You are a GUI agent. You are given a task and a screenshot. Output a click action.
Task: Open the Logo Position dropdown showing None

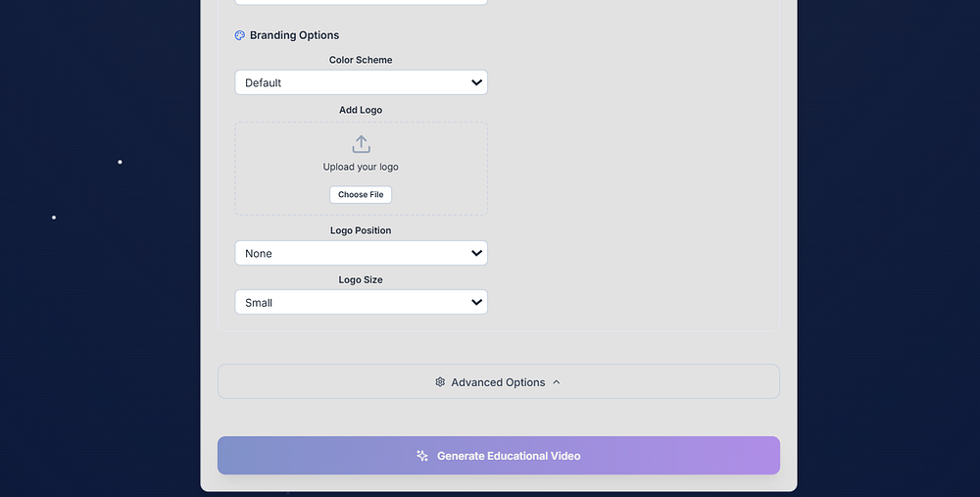(362, 253)
